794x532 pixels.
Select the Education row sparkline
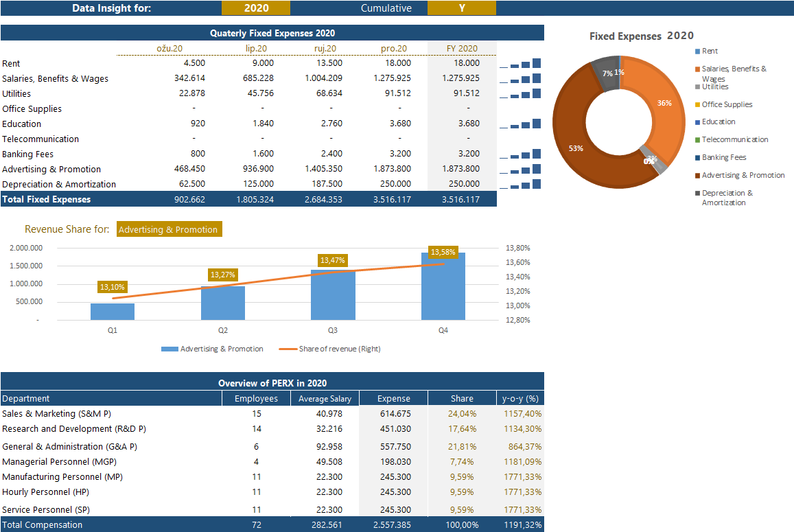point(521,124)
